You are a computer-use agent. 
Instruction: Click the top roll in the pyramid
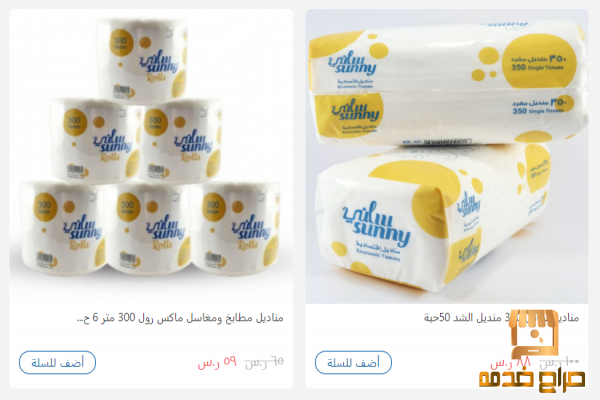point(142,60)
